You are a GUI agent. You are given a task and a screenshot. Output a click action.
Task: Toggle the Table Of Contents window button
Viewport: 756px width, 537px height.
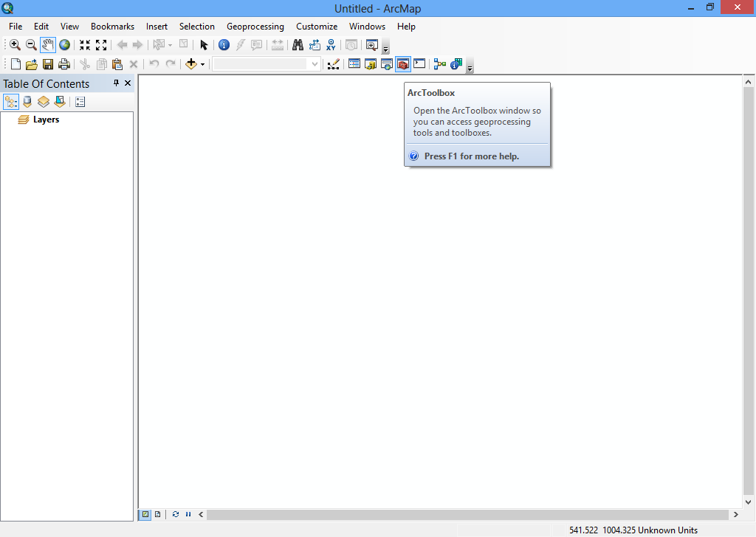pyautogui.click(x=354, y=64)
